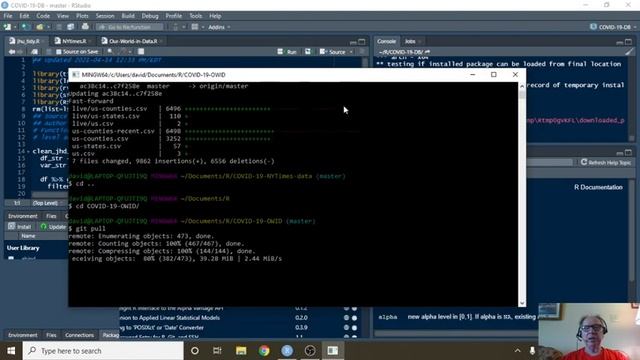This screenshot has width=640, height=360.
Task: Create a new file from RStudio toolbar
Action: tap(7, 27)
